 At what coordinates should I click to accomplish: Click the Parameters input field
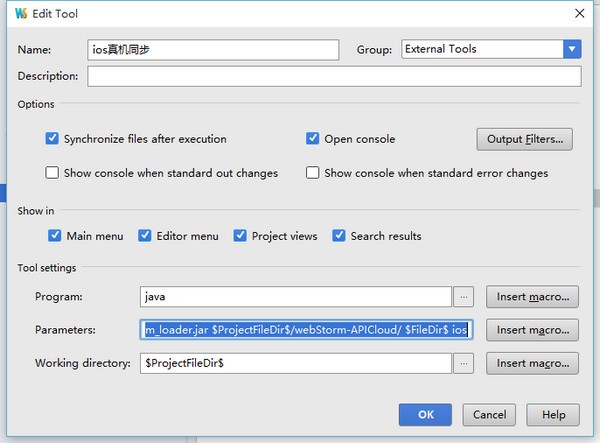click(307, 330)
